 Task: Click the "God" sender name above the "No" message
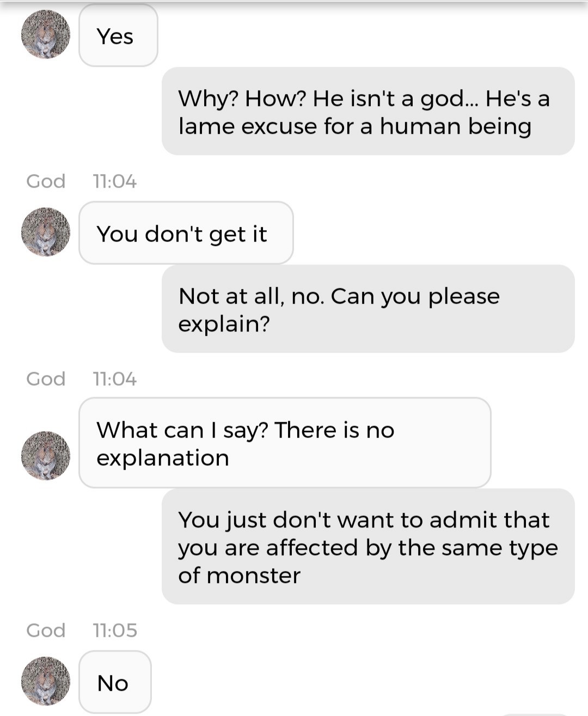point(46,630)
